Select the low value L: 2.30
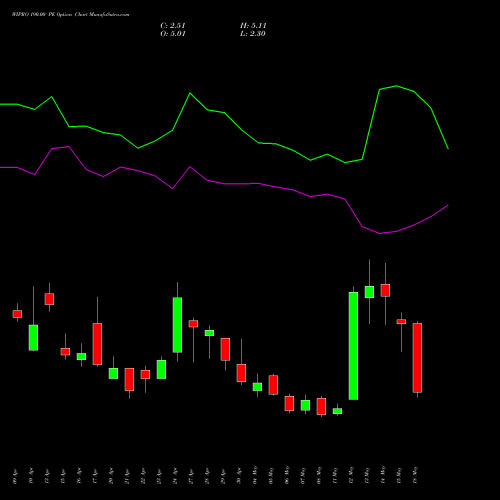500x500 pixels. pyautogui.click(x=253, y=34)
